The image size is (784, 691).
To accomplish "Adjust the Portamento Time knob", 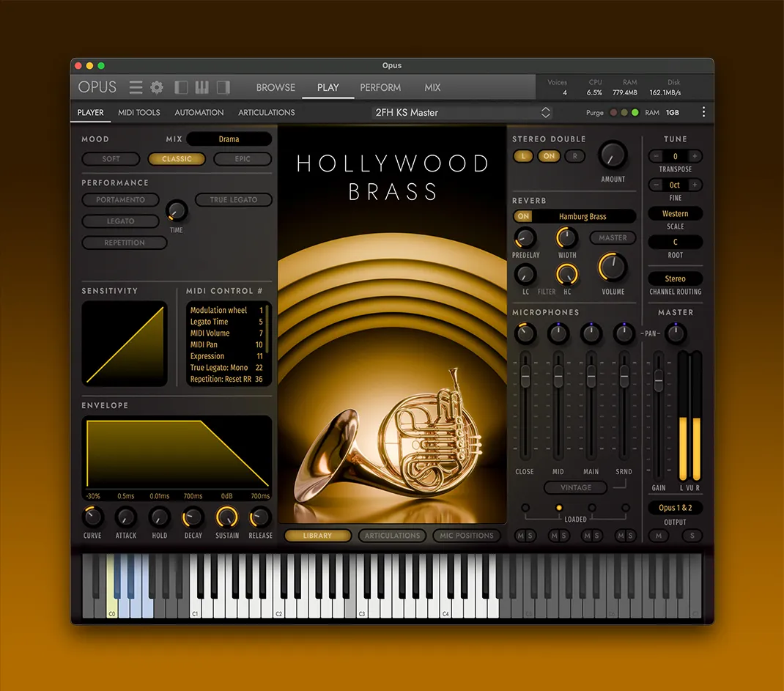I will [x=176, y=211].
